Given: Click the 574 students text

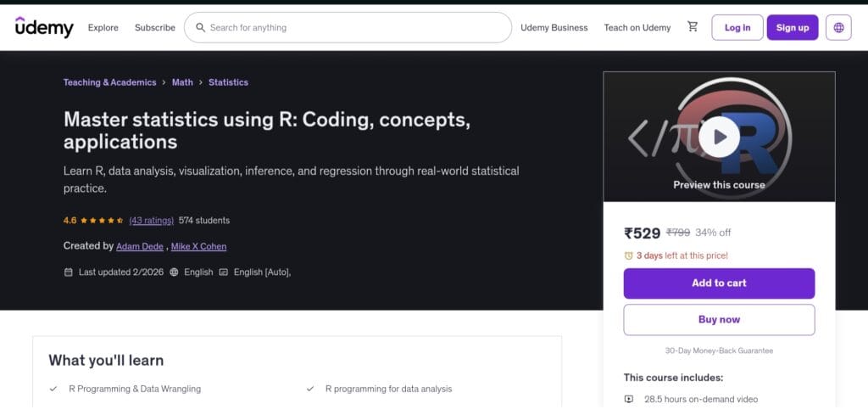Looking at the screenshot, I should click(x=204, y=221).
